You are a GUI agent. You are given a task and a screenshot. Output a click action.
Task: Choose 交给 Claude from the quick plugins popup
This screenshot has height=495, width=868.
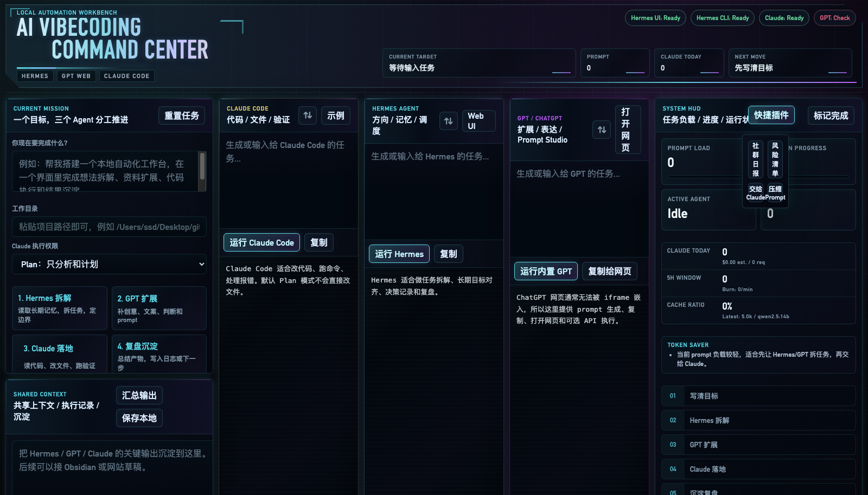[756, 193]
